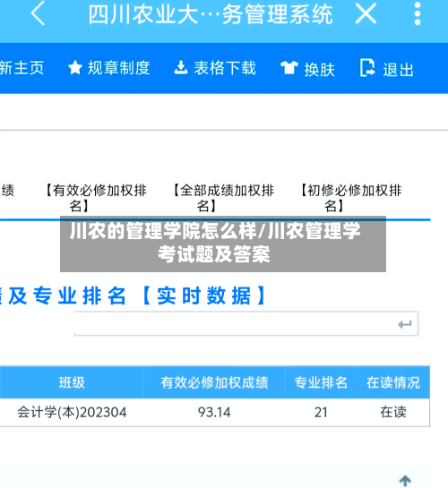Click the t-shirt icon for 换肤

pos(289,68)
